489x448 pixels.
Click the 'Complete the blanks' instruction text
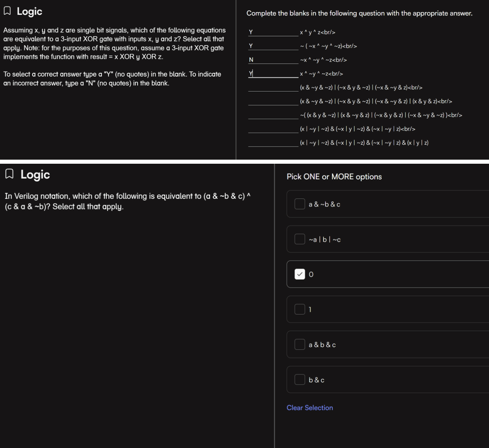(359, 13)
